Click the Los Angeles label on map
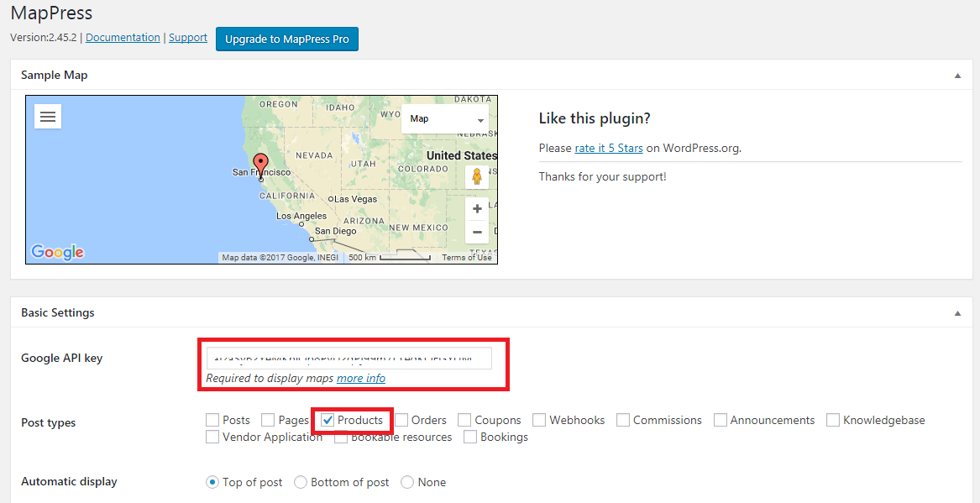This screenshot has height=503, width=980. pos(301,216)
